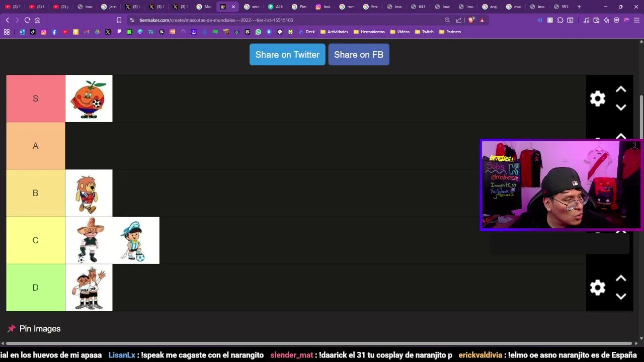Move D tier row up
Screen dimensions: 644x362
pos(621,279)
